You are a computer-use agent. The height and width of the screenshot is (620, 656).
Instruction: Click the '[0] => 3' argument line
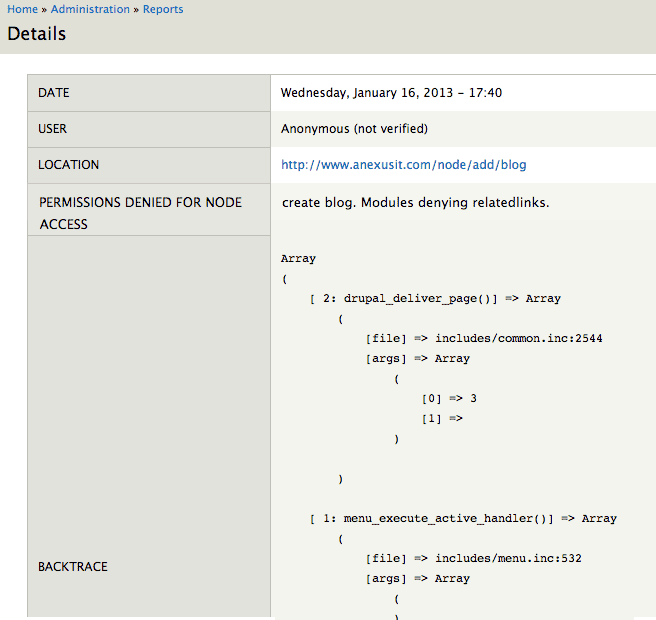tap(449, 398)
